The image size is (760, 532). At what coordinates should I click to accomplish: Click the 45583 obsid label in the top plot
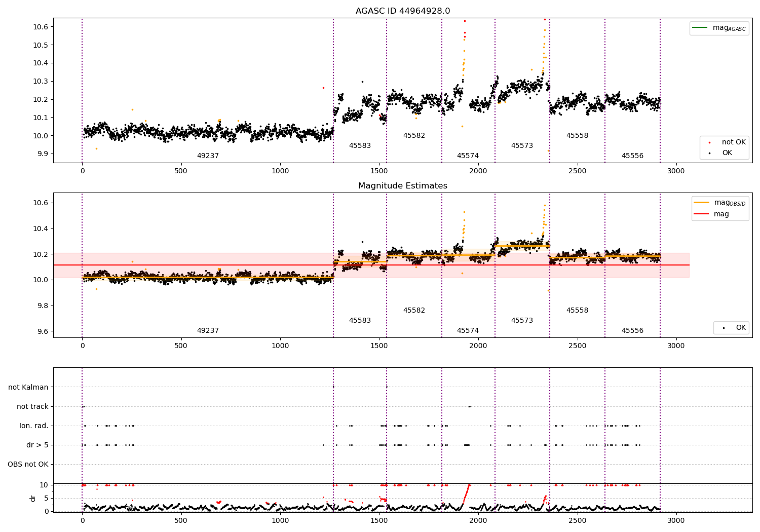(360, 146)
